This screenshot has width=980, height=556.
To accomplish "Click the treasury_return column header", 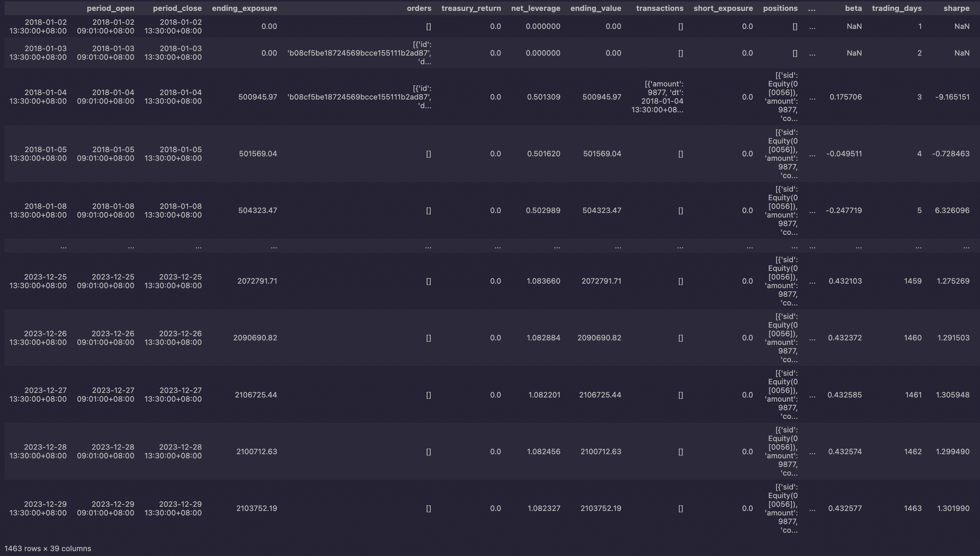I will (x=471, y=8).
